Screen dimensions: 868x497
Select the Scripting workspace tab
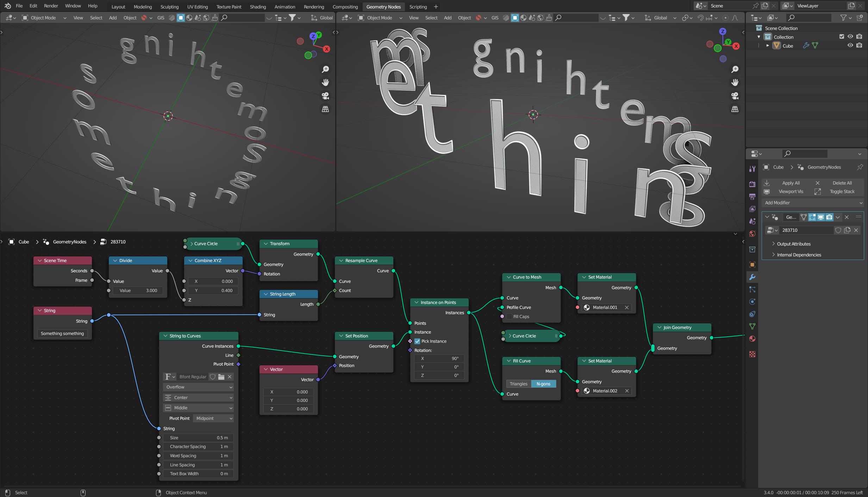[418, 7]
